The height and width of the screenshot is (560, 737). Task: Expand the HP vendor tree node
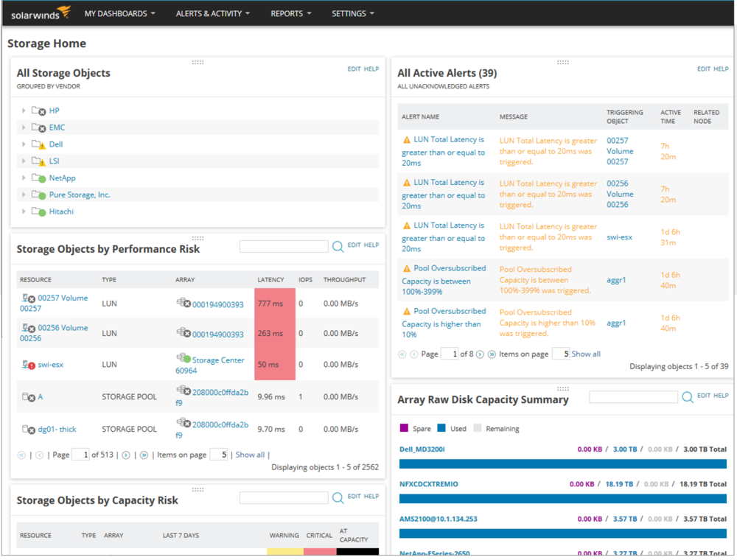pyautogui.click(x=24, y=111)
